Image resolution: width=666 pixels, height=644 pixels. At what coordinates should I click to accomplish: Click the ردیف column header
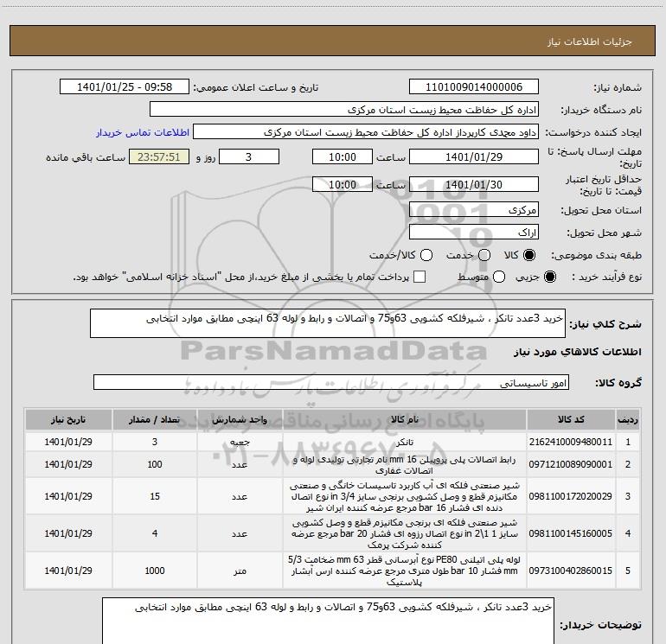tap(628, 420)
